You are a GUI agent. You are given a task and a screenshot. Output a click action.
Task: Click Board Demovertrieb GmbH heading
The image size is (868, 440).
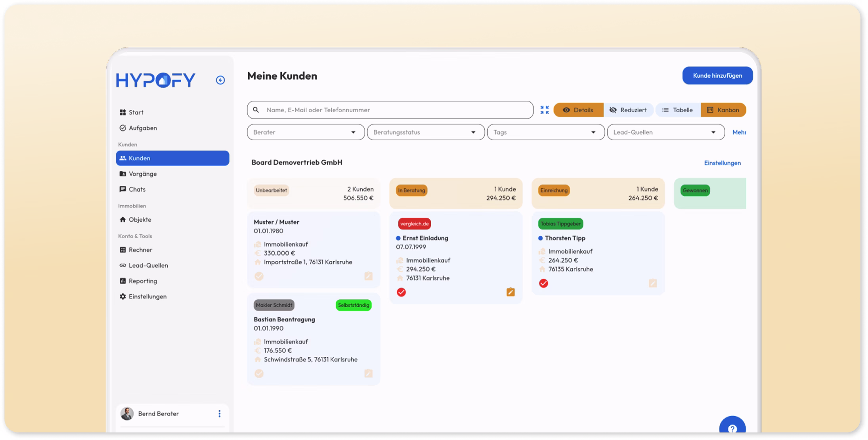tap(297, 162)
